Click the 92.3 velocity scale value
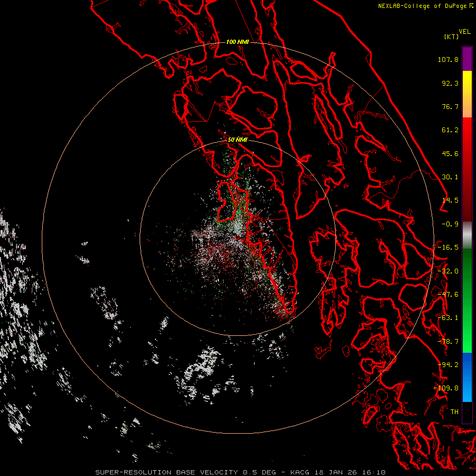476x476 pixels. (x=450, y=83)
